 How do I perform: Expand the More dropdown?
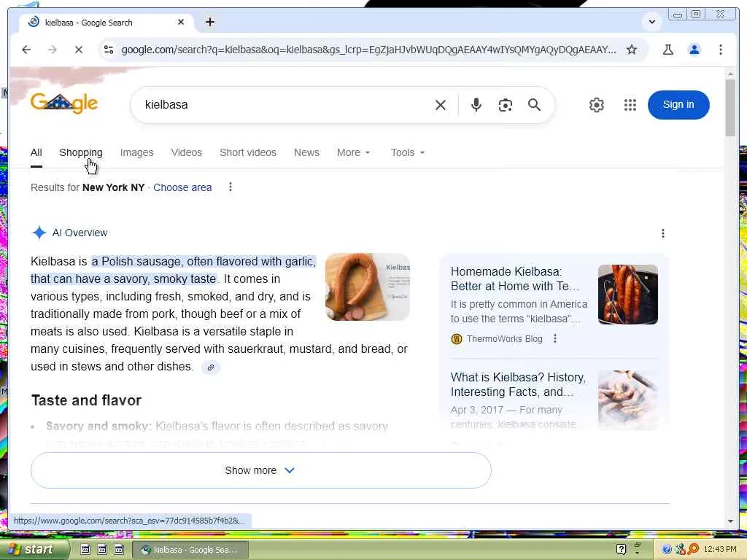pos(354,153)
